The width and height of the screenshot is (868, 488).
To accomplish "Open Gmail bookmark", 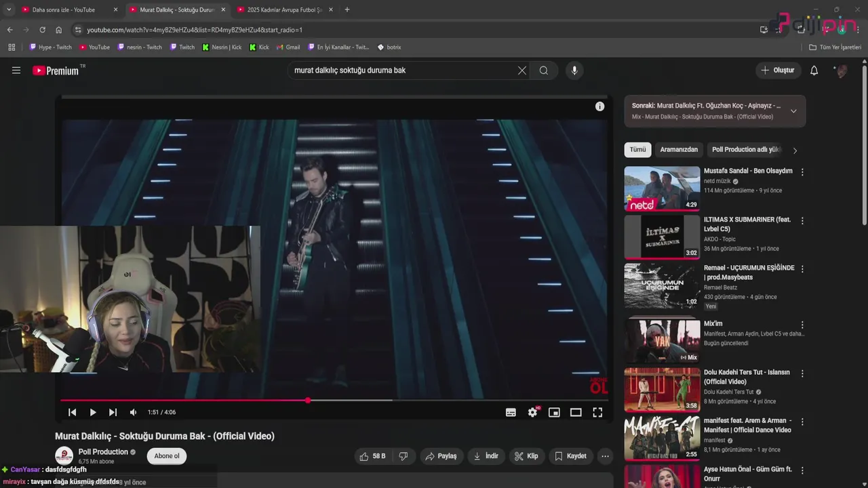I will 288,47.
